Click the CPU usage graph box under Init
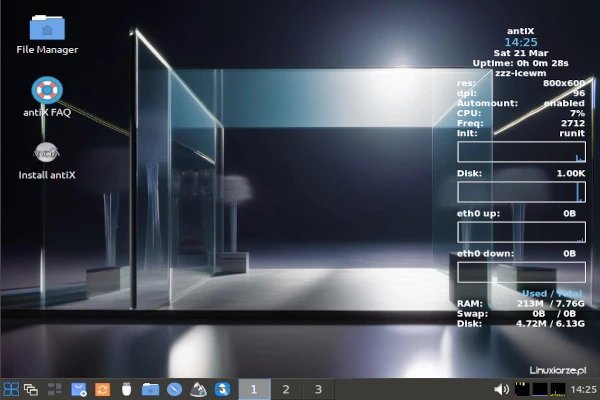Screen dimensions: 600x400 point(521,152)
